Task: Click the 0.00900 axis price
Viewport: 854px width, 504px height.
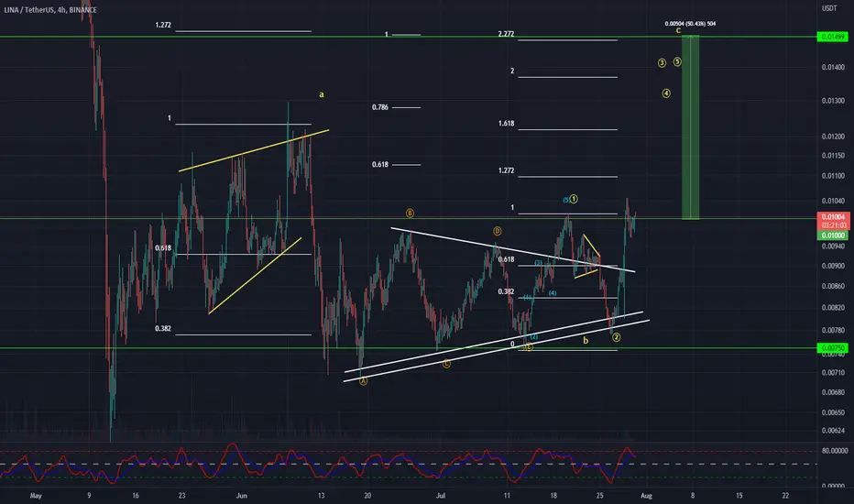Action: coord(833,266)
